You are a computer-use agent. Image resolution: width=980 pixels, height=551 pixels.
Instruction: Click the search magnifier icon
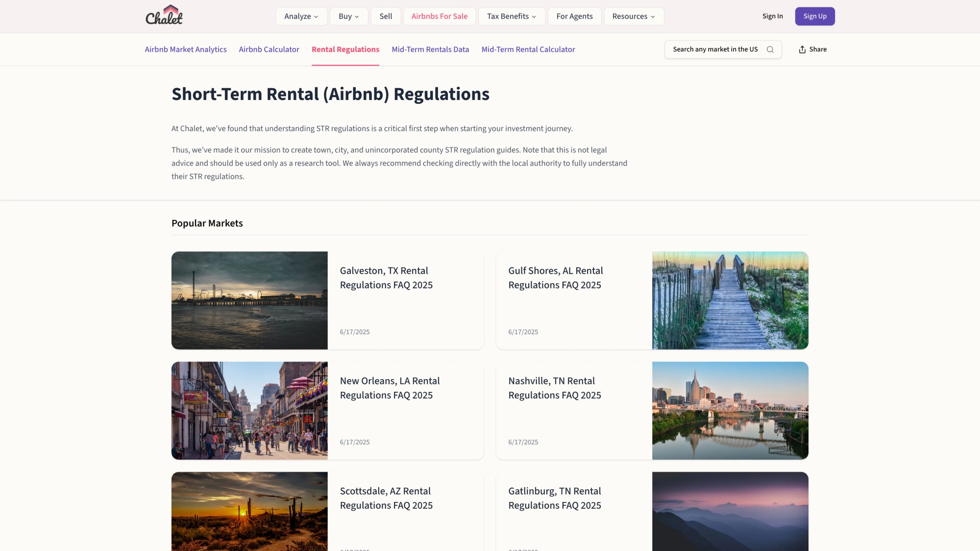(770, 49)
